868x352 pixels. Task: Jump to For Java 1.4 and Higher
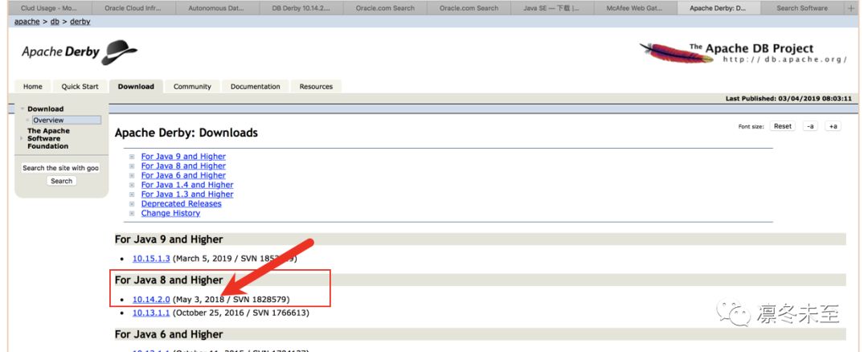point(187,185)
